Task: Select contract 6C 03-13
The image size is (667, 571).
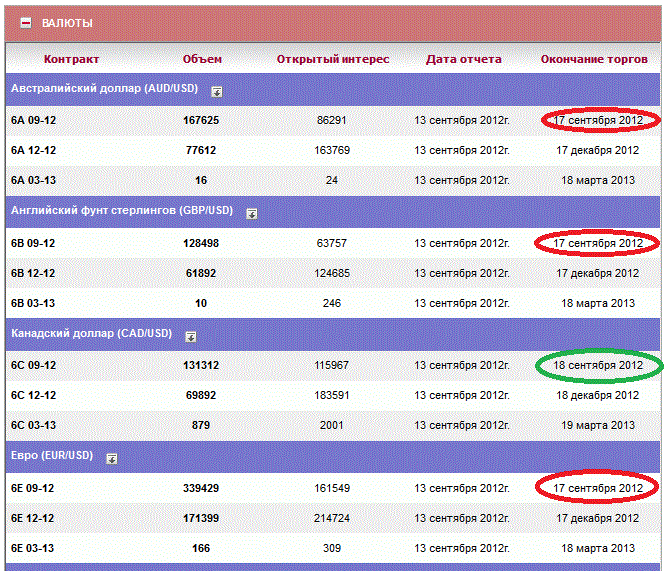Action: 34,425
